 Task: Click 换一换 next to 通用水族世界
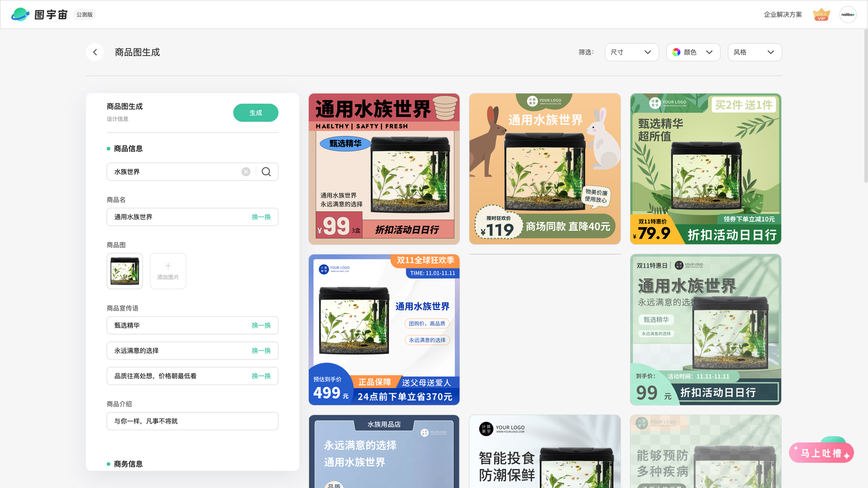[x=261, y=217]
